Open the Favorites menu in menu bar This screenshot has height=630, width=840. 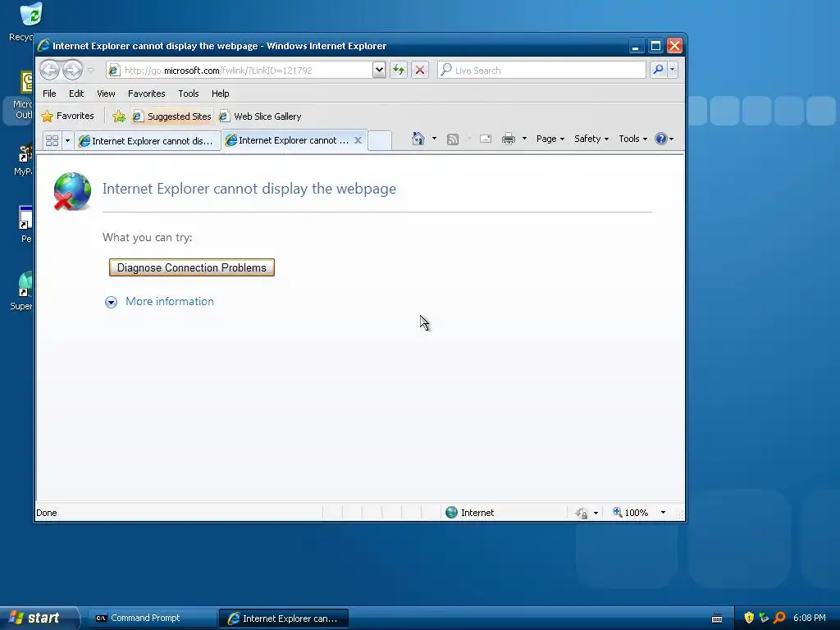coord(146,94)
